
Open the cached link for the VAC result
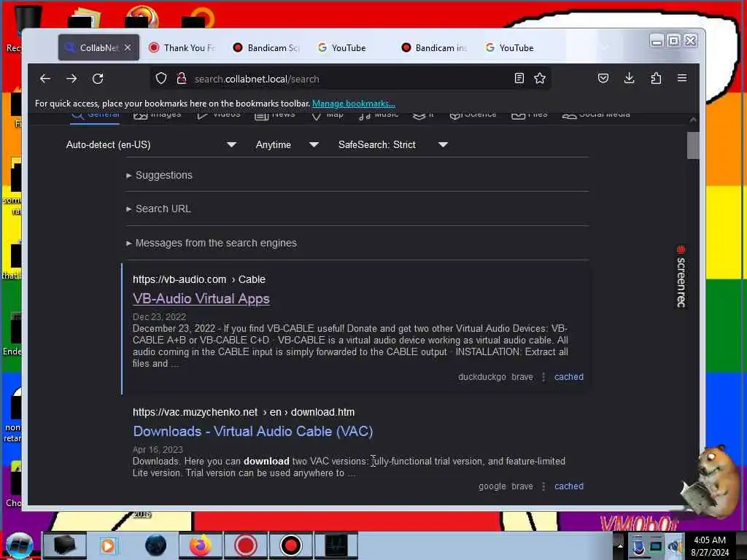569,486
